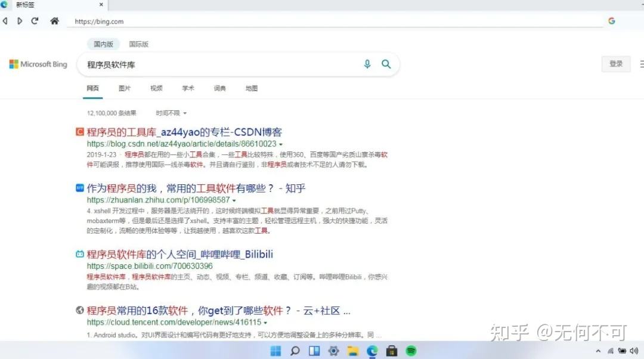Click the magnifier search icon
644x359 pixels.
[x=386, y=64]
